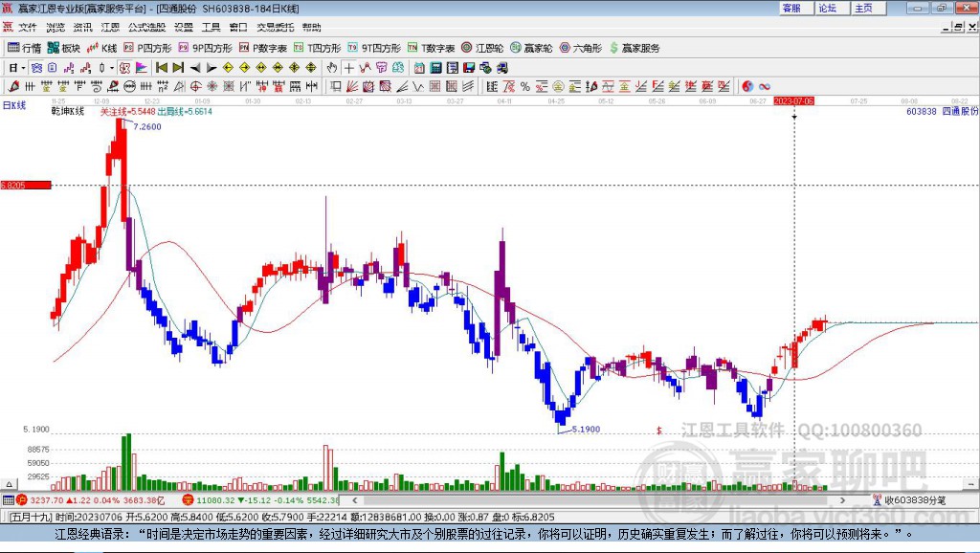This screenshot has height=553, width=980.
Task: Click the 日K线 period label
Action: click(x=14, y=105)
